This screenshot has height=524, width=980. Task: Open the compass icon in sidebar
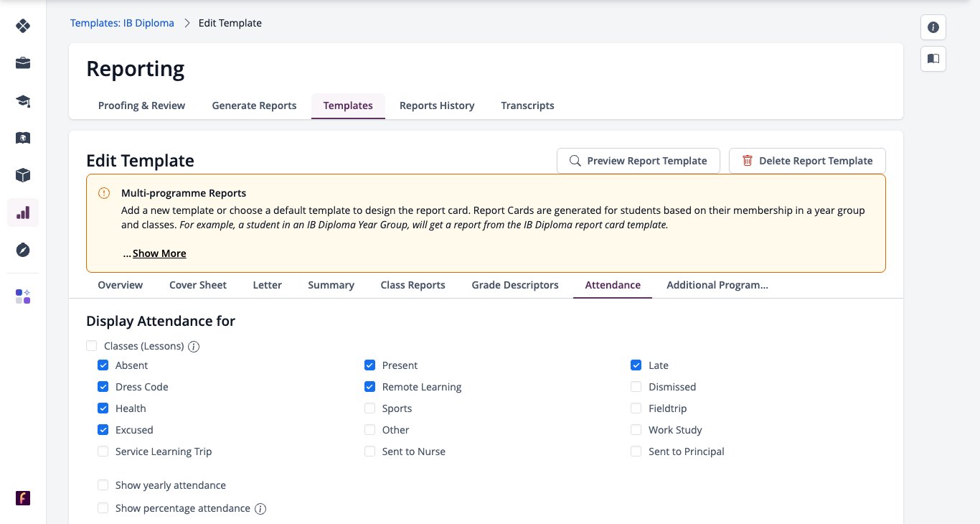tap(23, 250)
